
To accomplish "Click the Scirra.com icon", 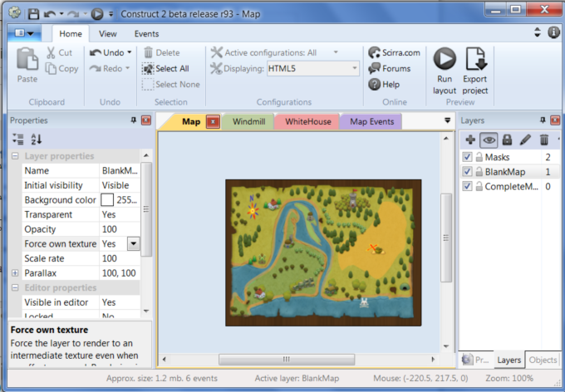I will click(375, 52).
